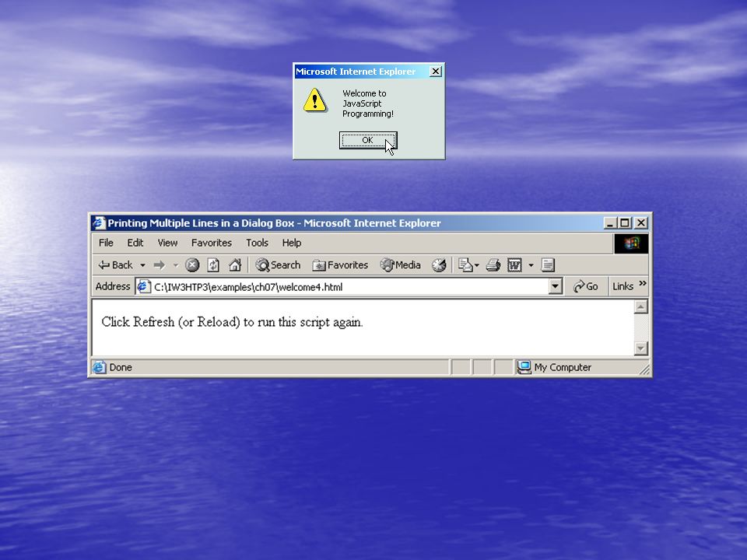Expand the Links chevron overflow

pos(643,284)
